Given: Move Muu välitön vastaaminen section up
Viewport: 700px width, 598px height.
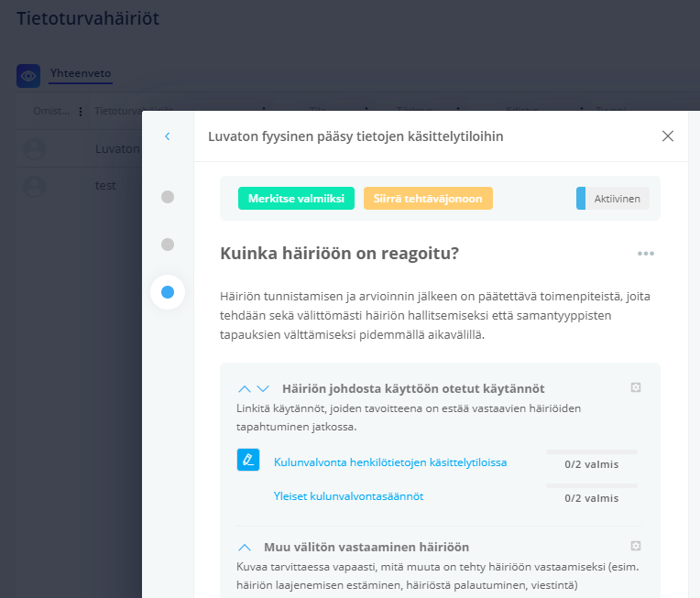Looking at the screenshot, I should pyautogui.click(x=245, y=547).
